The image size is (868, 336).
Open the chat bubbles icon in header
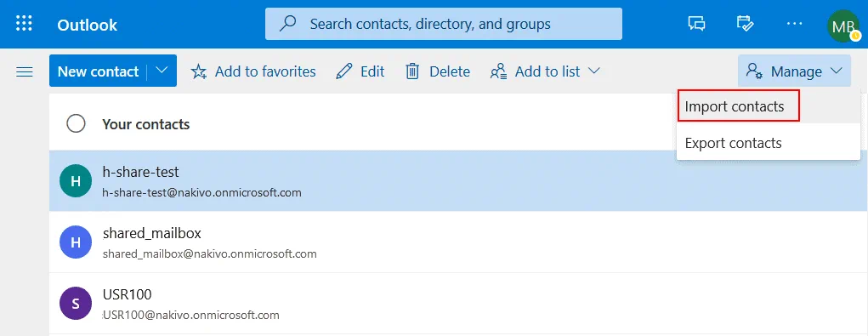click(x=696, y=24)
